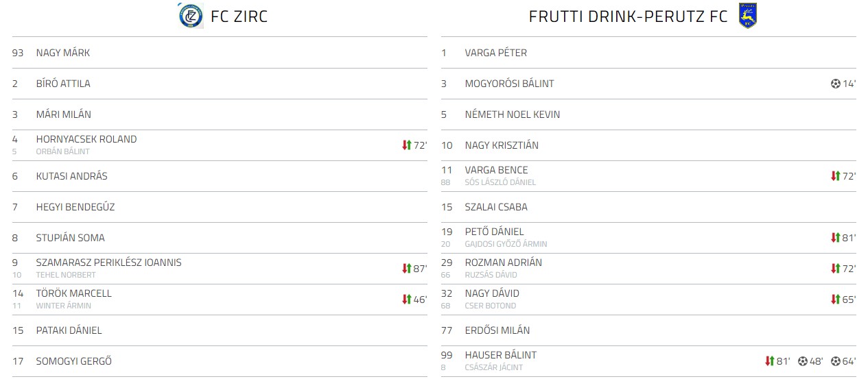
Task: Click substitution arrows icon for Pető Dániel
Action: [835, 238]
